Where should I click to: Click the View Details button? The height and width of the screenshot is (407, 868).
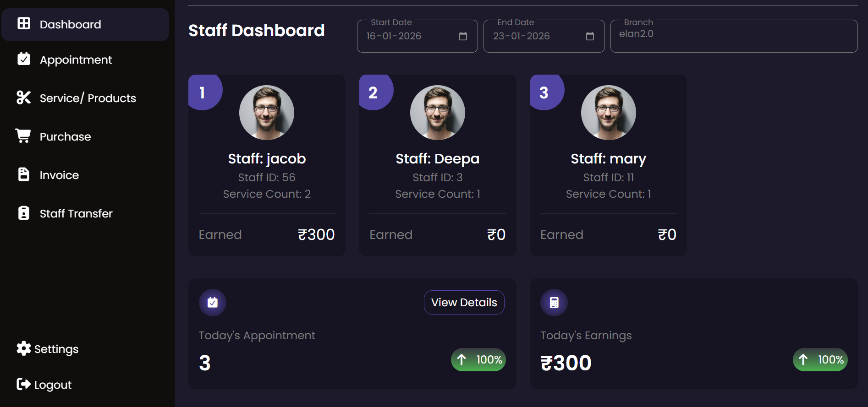(x=464, y=303)
